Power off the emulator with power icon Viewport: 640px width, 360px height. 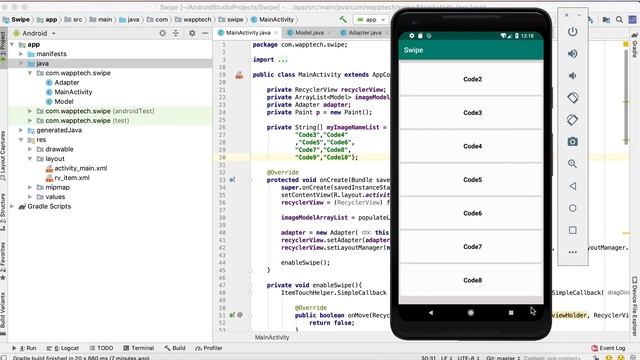(572, 32)
